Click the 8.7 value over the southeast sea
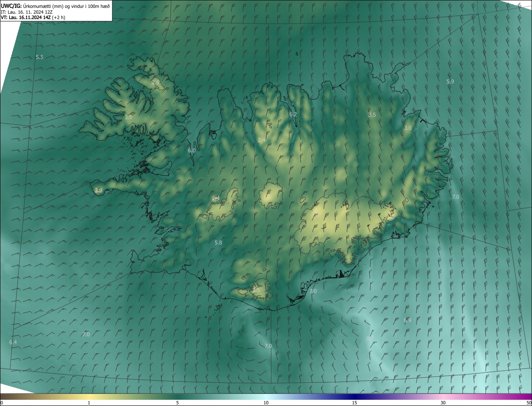 tap(370, 338)
